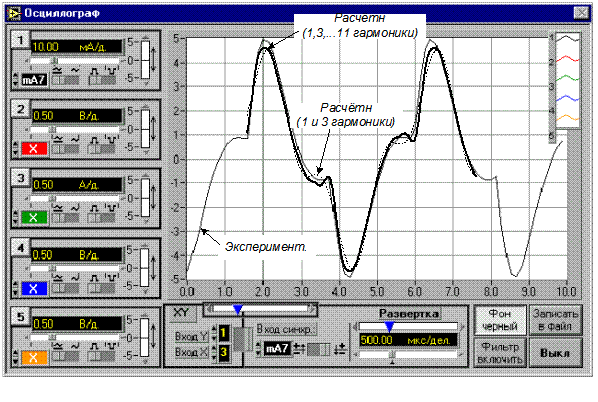Viewport: 598px width, 402px height.
Task: Click the Развертка sweep slider track
Action: [408, 326]
